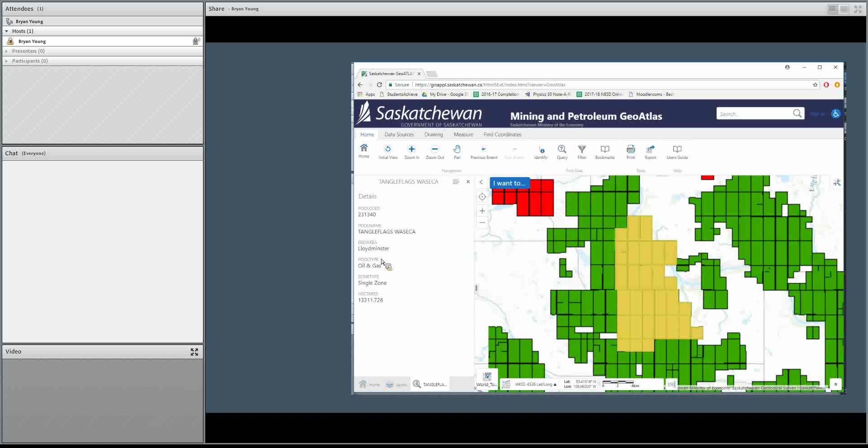Switch to the Data Sources tab

(x=399, y=135)
